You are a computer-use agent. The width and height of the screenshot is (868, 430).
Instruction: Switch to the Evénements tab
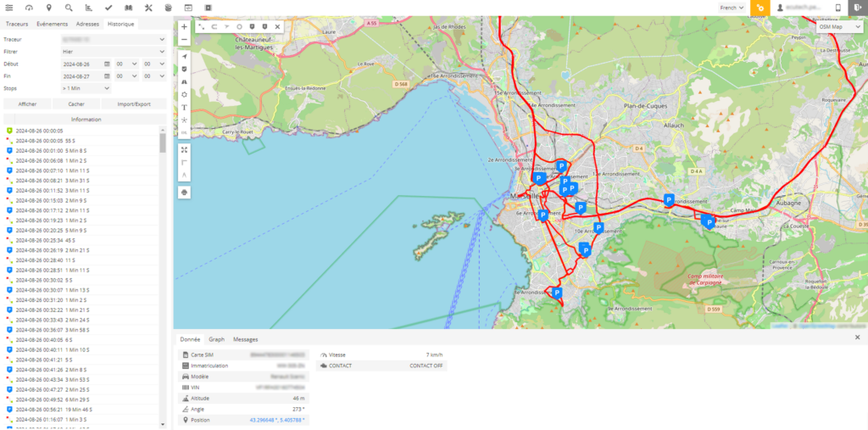(x=52, y=24)
